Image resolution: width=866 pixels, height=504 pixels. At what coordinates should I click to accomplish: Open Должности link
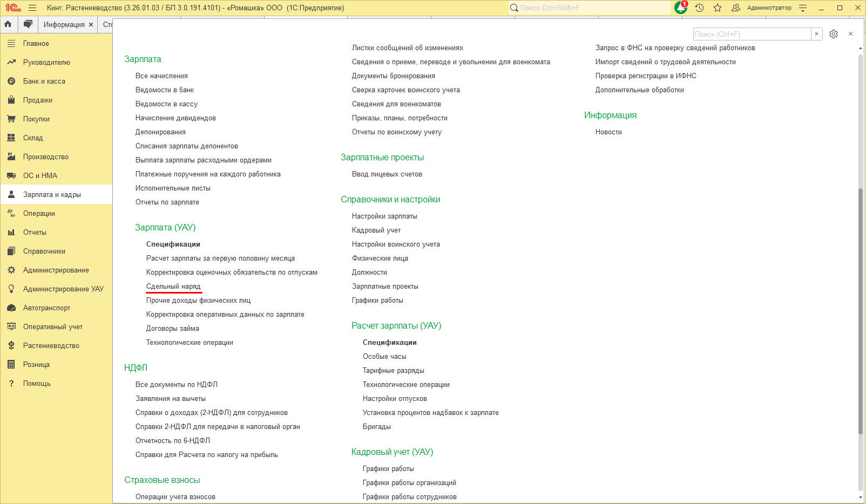tap(369, 273)
